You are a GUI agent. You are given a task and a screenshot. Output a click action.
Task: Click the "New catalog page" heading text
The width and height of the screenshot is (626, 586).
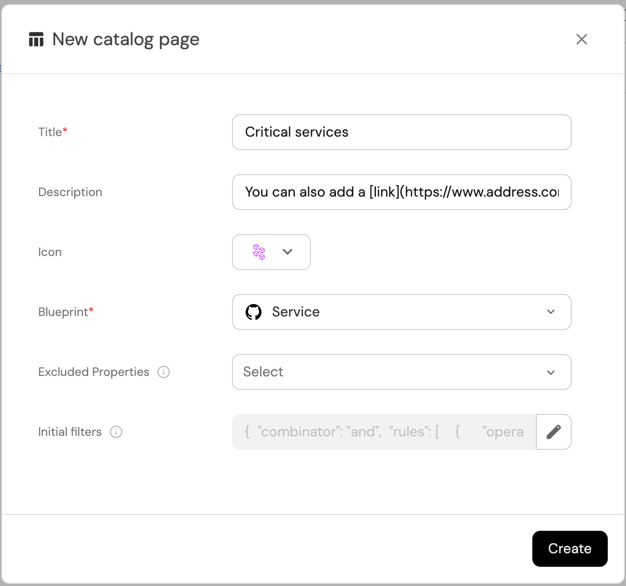tap(126, 40)
